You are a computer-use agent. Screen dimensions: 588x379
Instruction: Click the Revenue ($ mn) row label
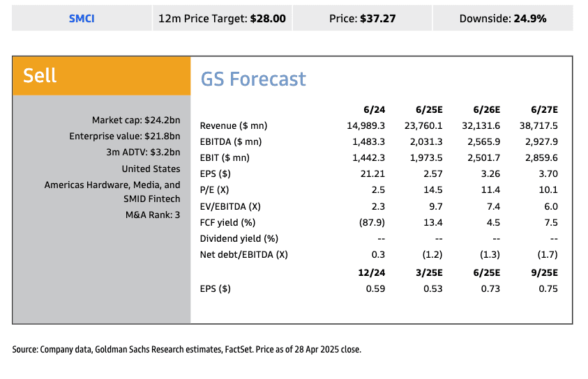point(234,126)
